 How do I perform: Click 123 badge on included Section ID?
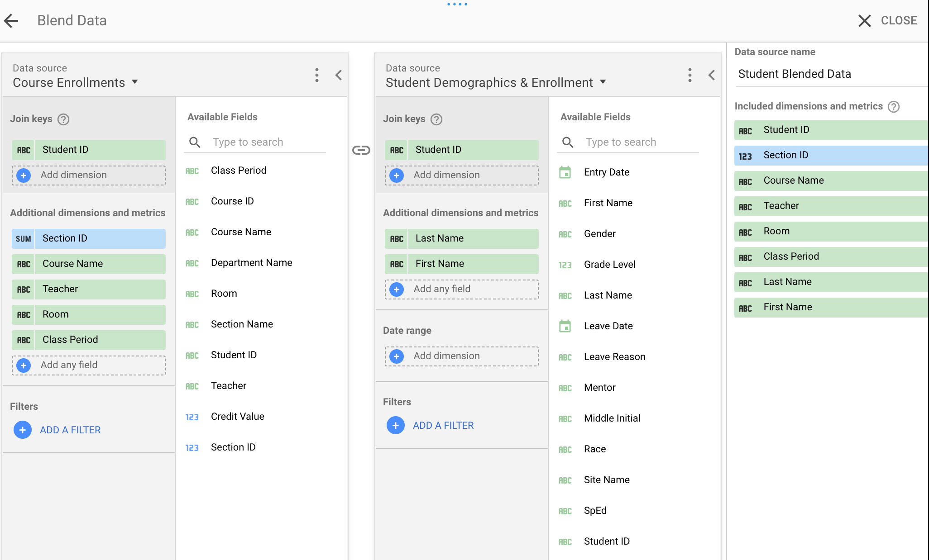(x=745, y=157)
